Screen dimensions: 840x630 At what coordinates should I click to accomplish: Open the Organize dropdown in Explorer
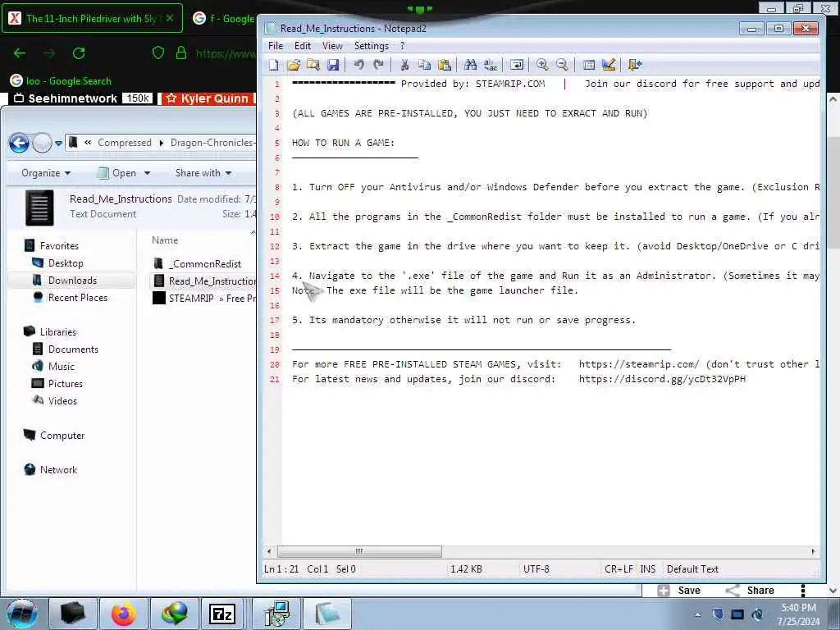pos(46,173)
